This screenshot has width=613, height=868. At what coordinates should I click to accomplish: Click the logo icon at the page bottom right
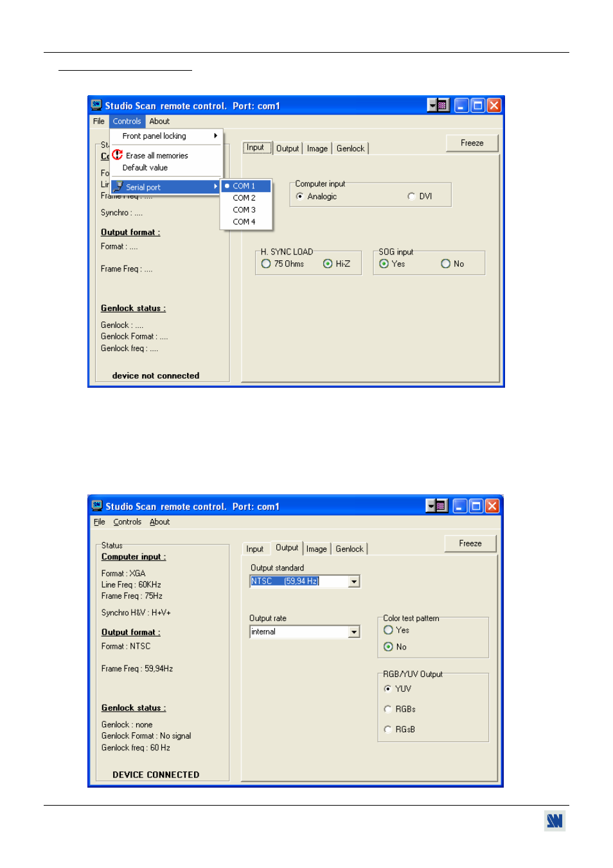(555, 820)
